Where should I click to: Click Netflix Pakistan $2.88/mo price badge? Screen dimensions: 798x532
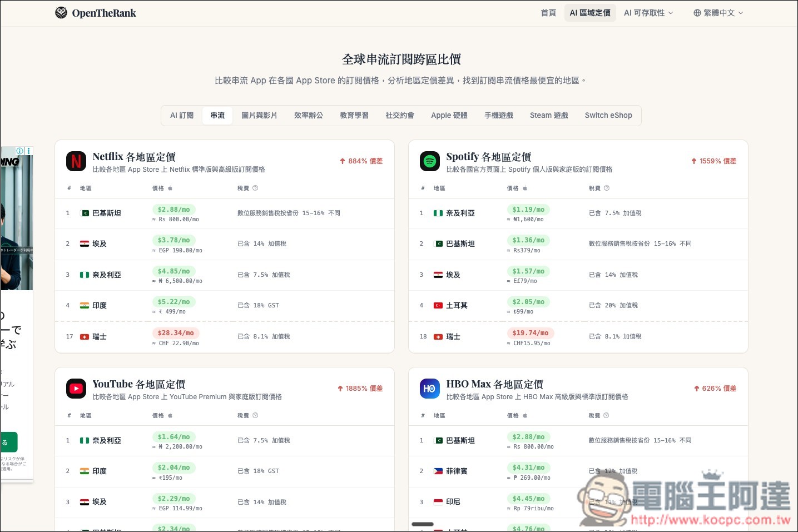click(x=174, y=210)
